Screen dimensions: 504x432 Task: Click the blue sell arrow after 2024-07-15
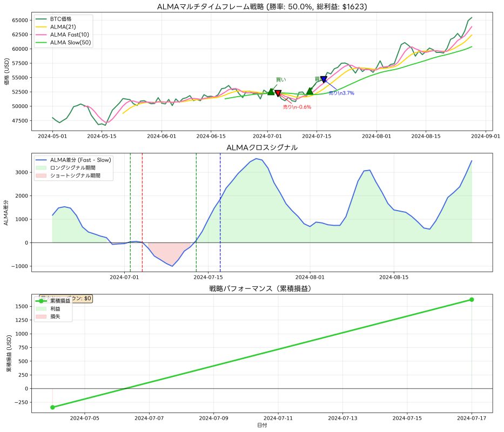(x=322, y=79)
